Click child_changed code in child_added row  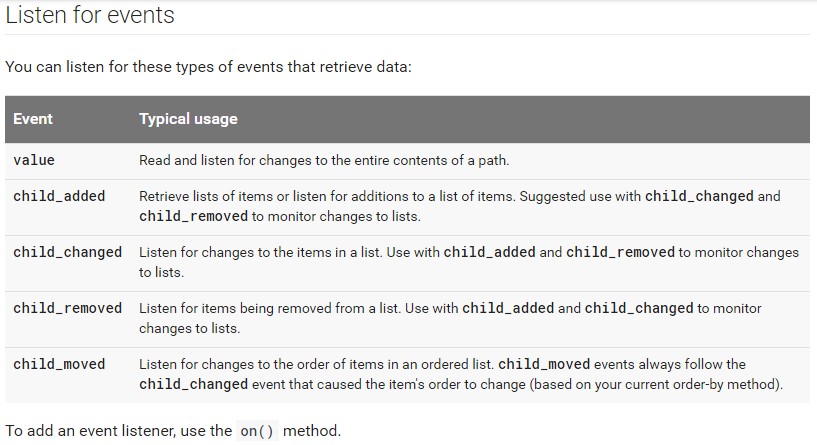[x=699, y=196]
